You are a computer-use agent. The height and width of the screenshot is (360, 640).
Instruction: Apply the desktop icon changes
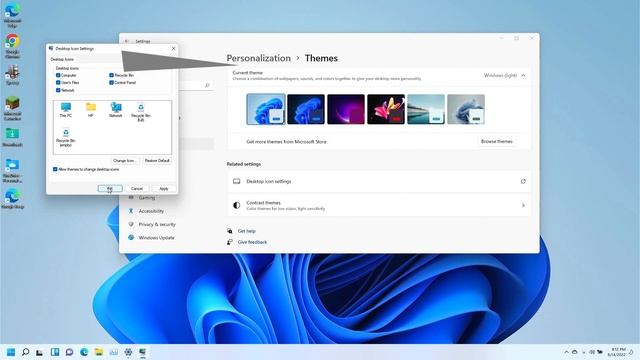[164, 189]
